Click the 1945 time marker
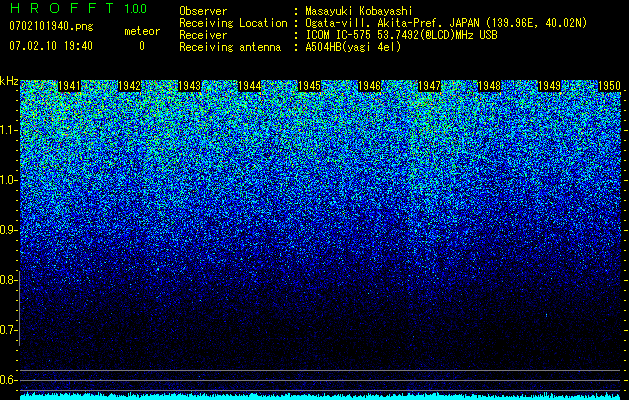Screen dimensions: 629x400 point(310,86)
